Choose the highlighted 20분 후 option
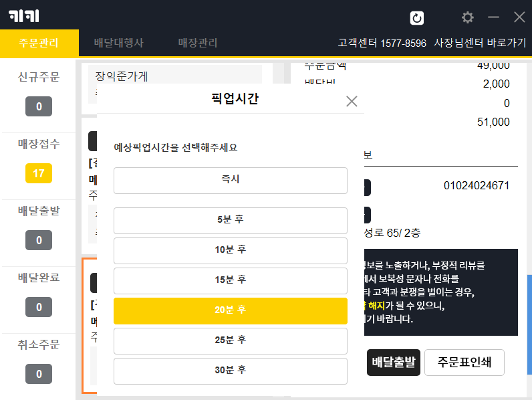Screen dimensions: 532x400 (231, 311)
